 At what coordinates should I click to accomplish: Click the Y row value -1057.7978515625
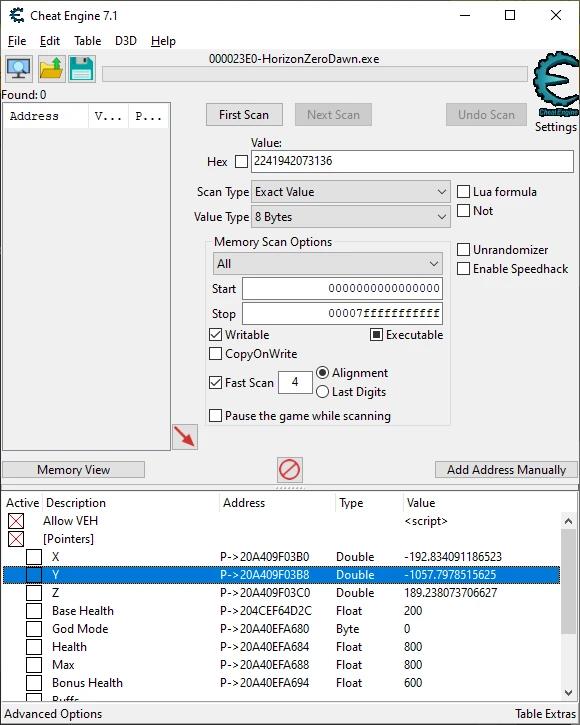point(450,575)
